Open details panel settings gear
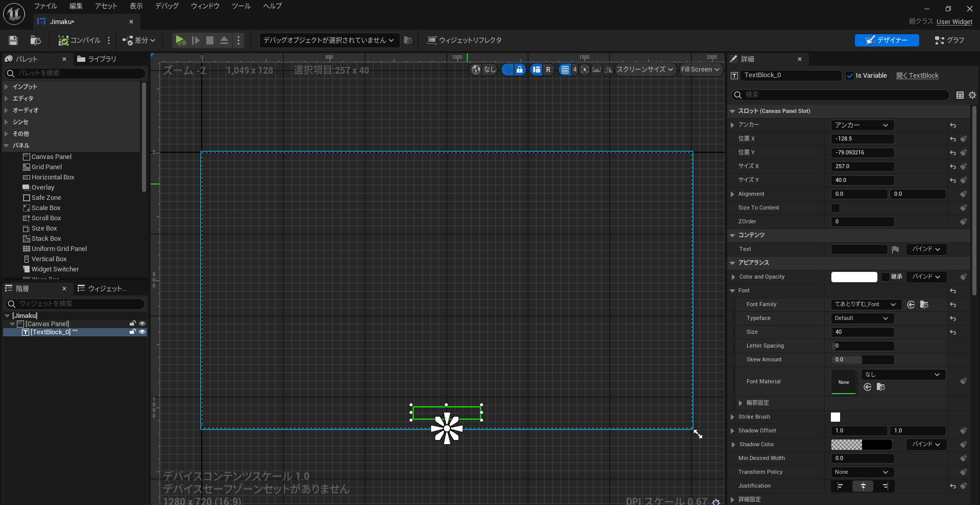This screenshot has height=505, width=980. tap(972, 95)
